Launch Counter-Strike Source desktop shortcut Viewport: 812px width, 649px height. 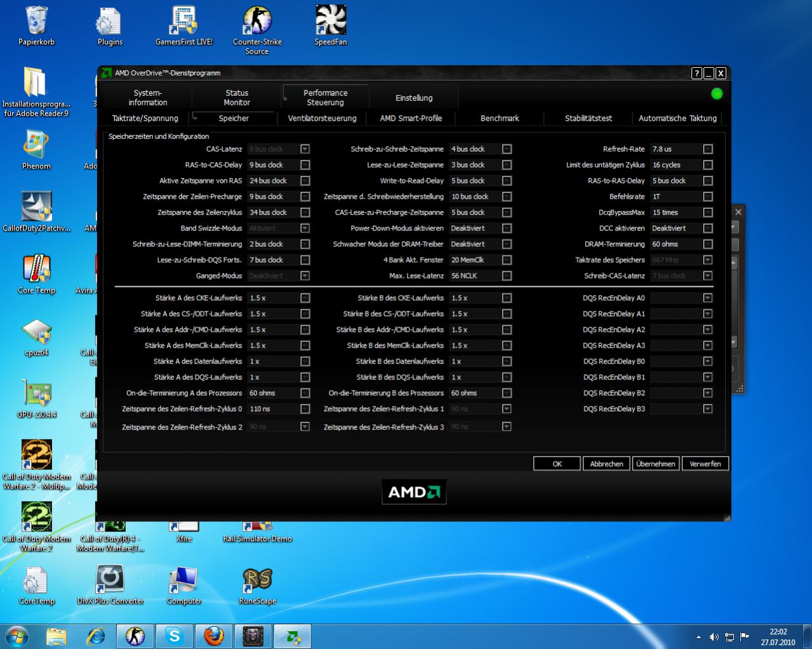coord(257,30)
